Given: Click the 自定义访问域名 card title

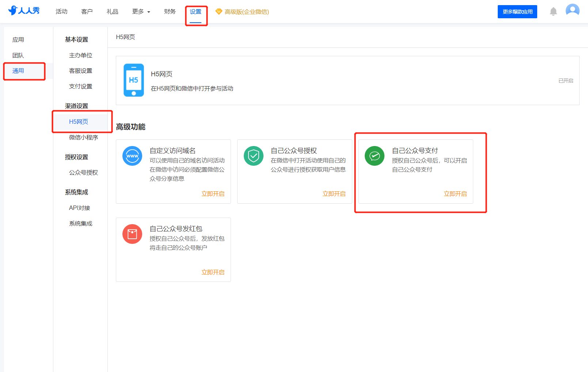Looking at the screenshot, I should 172,151.
